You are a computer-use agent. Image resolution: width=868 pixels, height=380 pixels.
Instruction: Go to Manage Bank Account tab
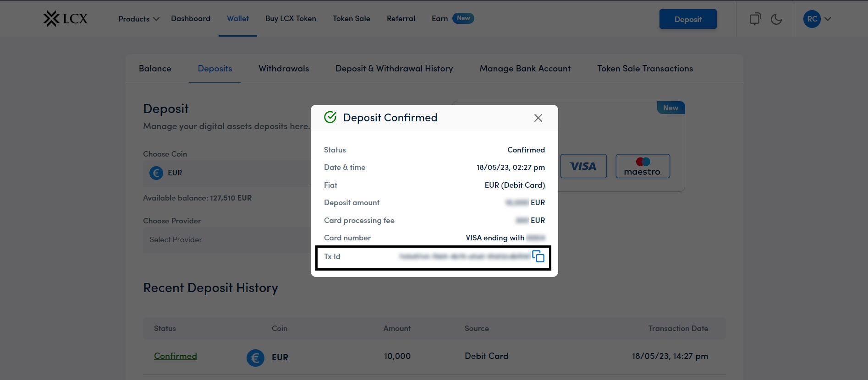(x=525, y=69)
